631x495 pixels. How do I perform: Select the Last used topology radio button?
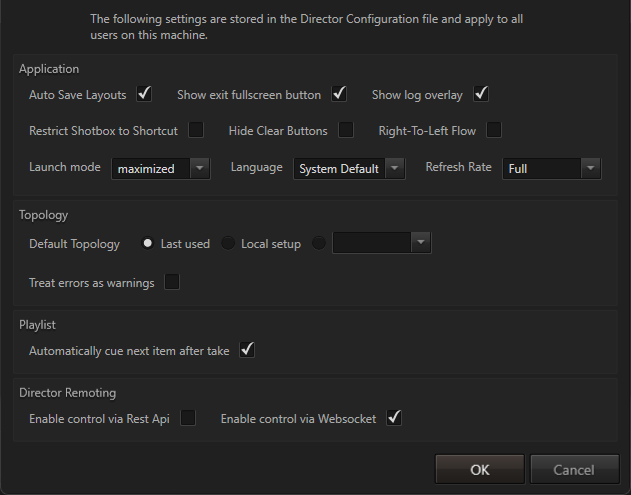148,243
